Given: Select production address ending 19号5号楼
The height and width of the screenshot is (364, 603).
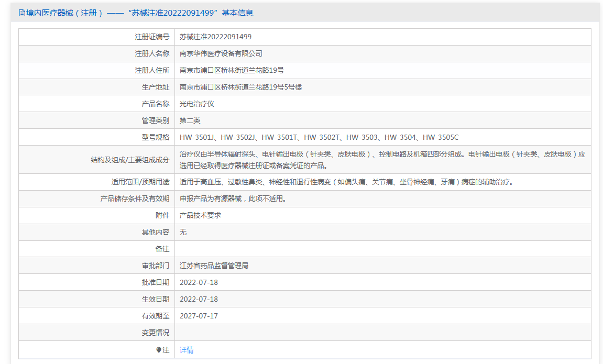Looking at the screenshot, I should click(x=241, y=87).
